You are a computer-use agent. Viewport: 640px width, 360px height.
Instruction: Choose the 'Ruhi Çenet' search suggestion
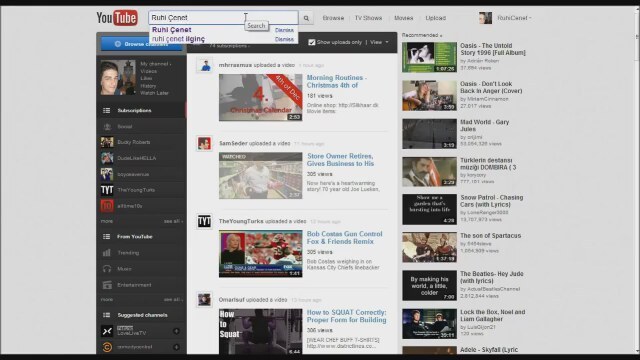pos(171,30)
